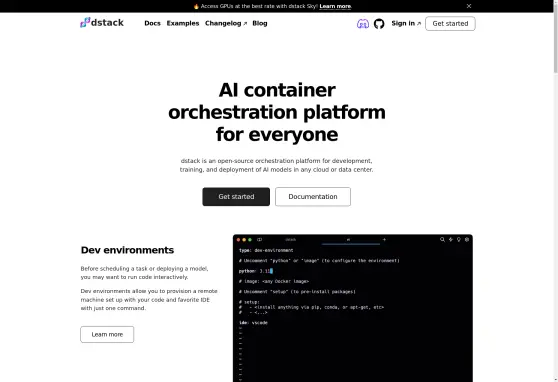Open the Documentation button
This screenshot has width=558, height=382.
(x=313, y=197)
